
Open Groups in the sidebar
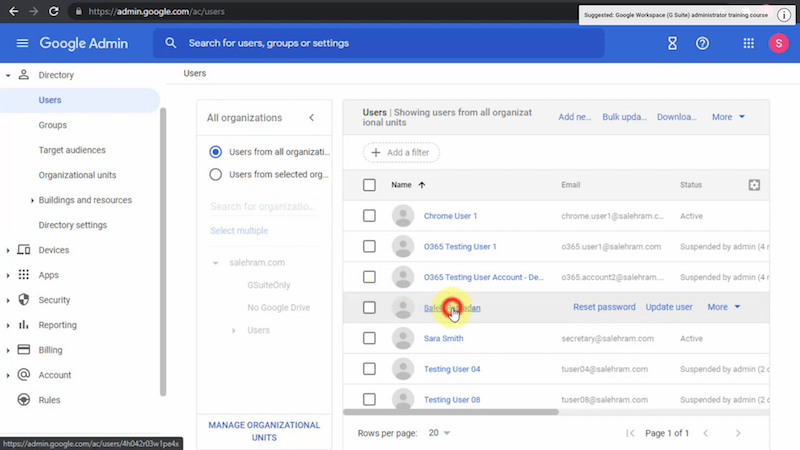click(53, 125)
